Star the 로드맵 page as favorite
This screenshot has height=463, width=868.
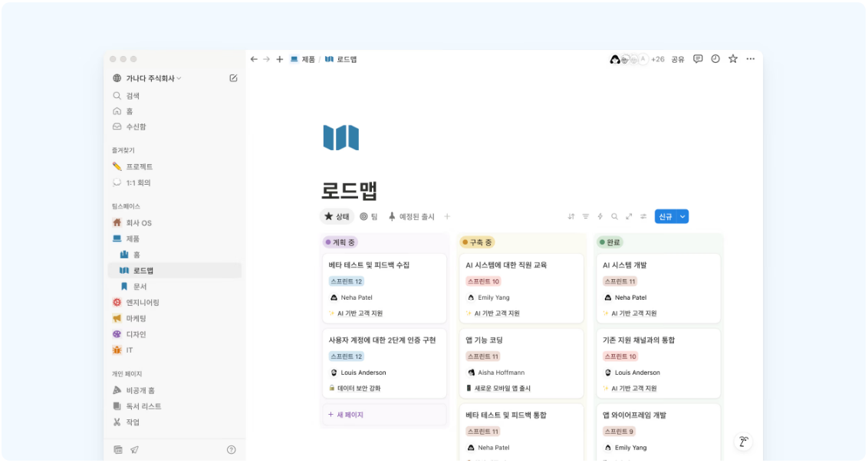click(x=732, y=58)
